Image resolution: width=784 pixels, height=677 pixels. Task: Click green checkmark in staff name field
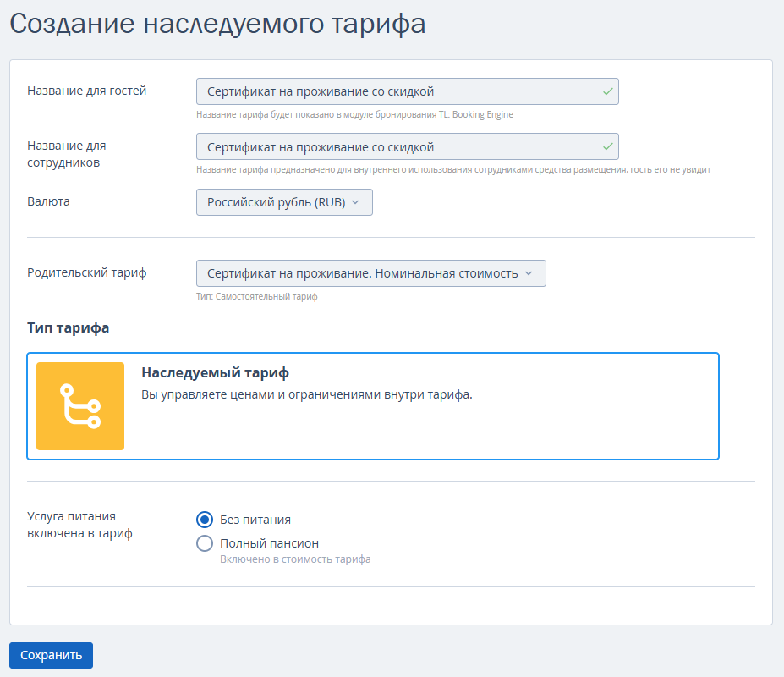pos(607,146)
